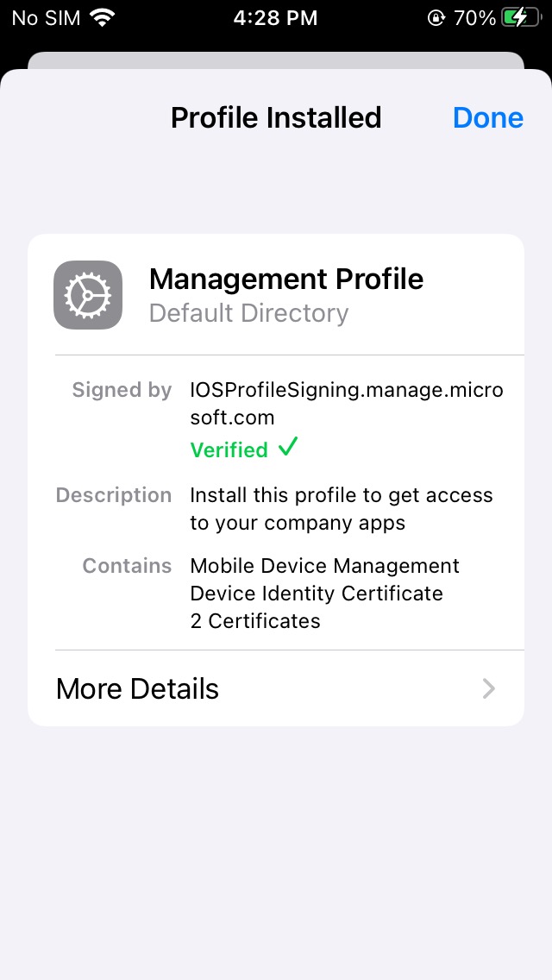
Task: Tap Done to close profile sheet
Action: click(488, 117)
